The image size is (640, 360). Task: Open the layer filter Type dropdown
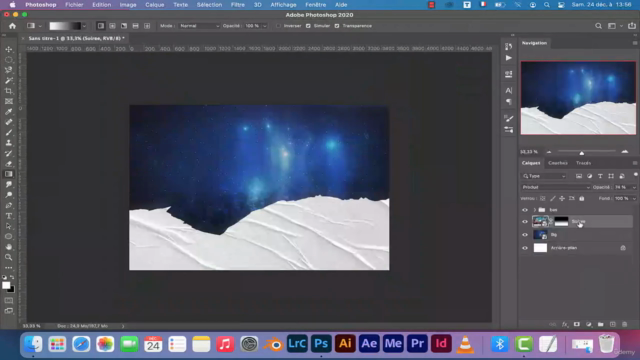coord(544,176)
